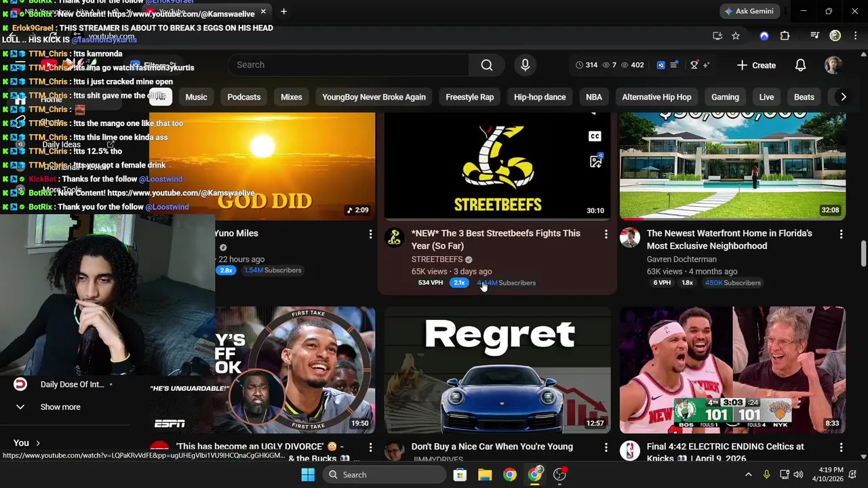The image size is (868, 488).
Task: Select the Live category chip
Action: coord(766,97)
